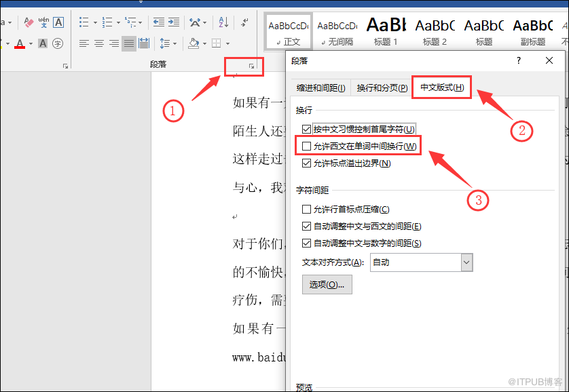
Task: Toggle show/hide paragraph marks
Action: tap(245, 22)
